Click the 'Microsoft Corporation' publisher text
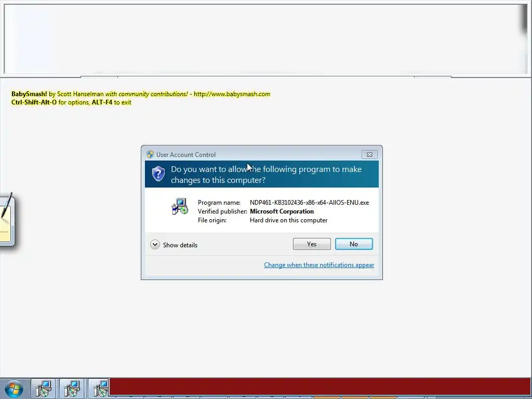 pyautogui.click(x=282, y=211)
